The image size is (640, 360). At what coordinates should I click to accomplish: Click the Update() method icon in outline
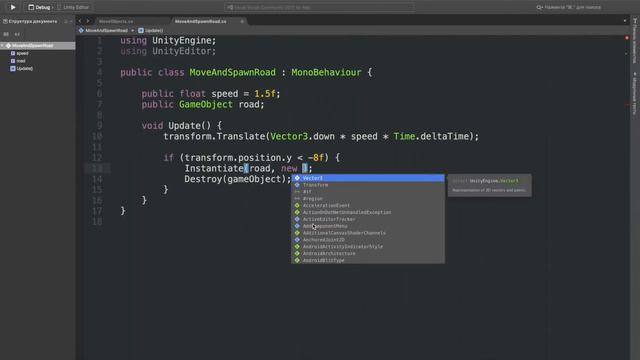[x=13, y=69]
